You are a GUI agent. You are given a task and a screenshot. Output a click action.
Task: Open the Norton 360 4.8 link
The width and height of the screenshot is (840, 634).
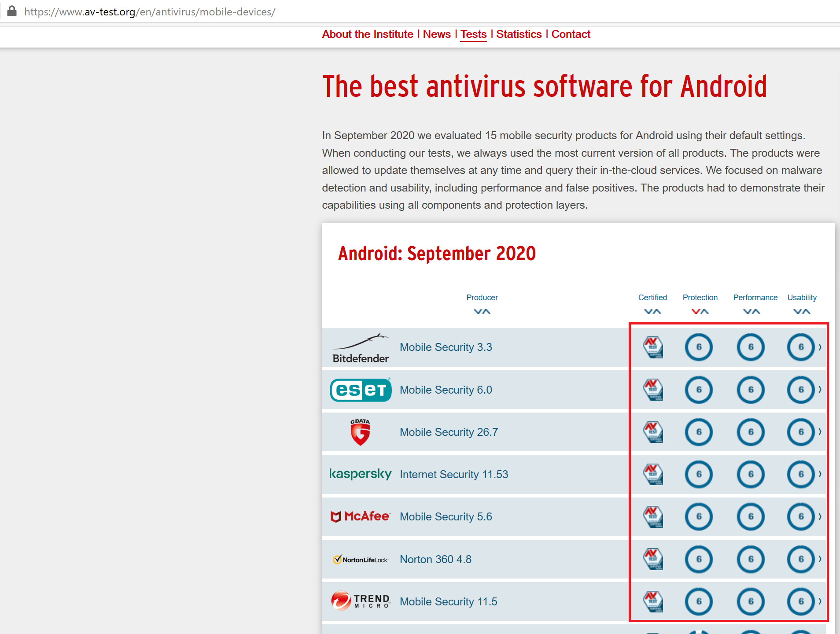pyautogui.click(x=435, y=559)
